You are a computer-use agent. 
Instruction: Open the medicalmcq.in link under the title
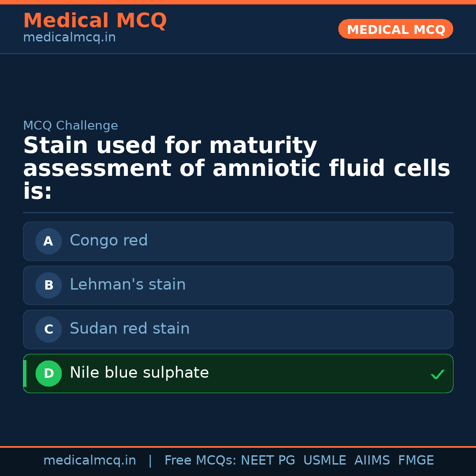coord(69,37)
